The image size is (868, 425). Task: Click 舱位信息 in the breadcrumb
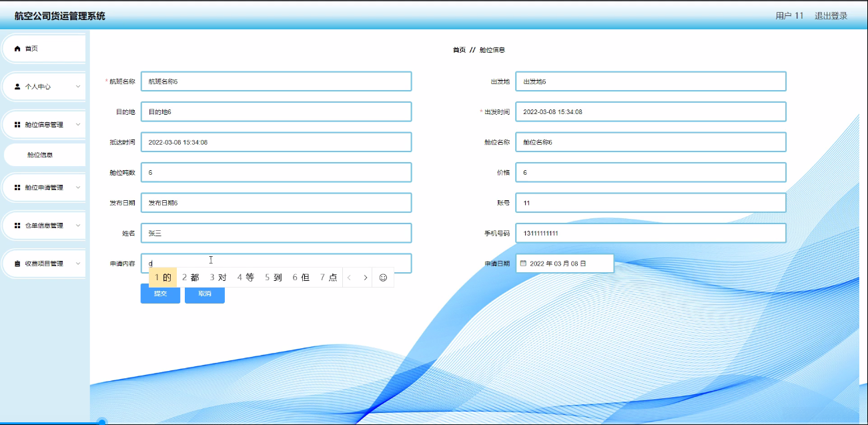click(492, 50)
